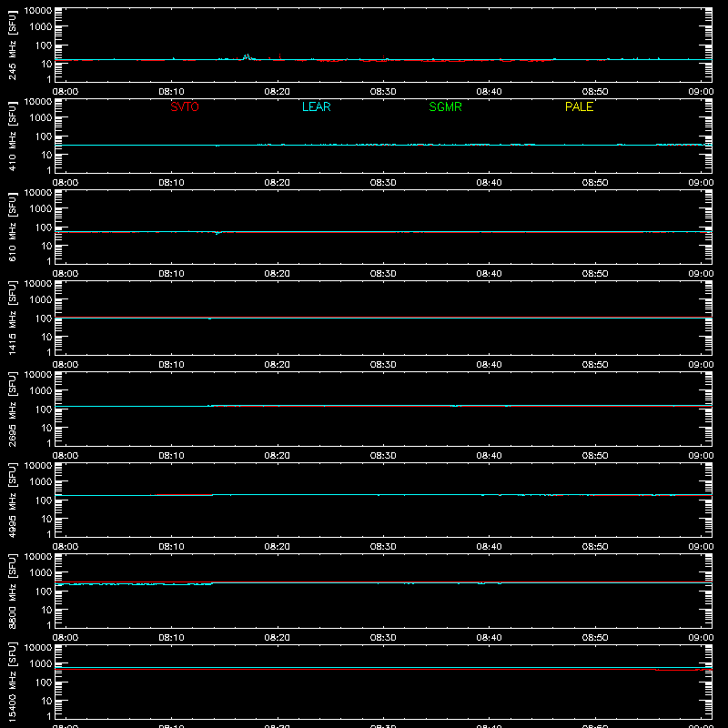Click the 10 tick on the 1415 MHz plot
Viewport: 728px width, 728px height.
46,337
